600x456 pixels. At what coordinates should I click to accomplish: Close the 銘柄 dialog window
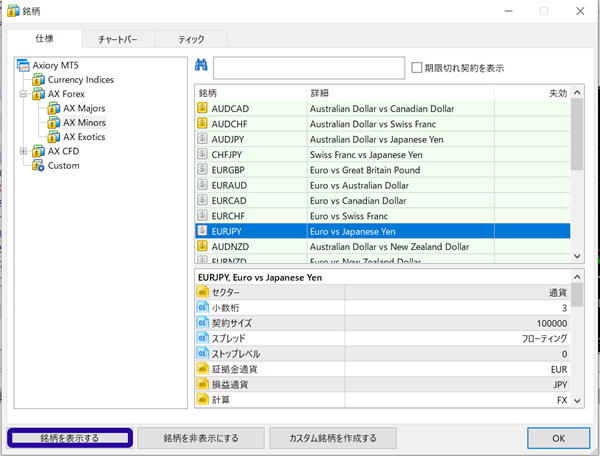tap(580, 11)
